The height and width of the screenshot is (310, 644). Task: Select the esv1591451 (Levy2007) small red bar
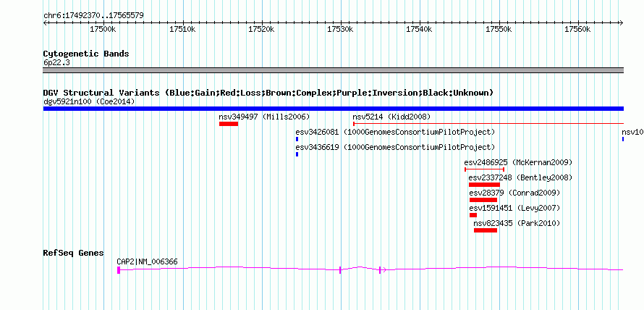coord(473,215)
